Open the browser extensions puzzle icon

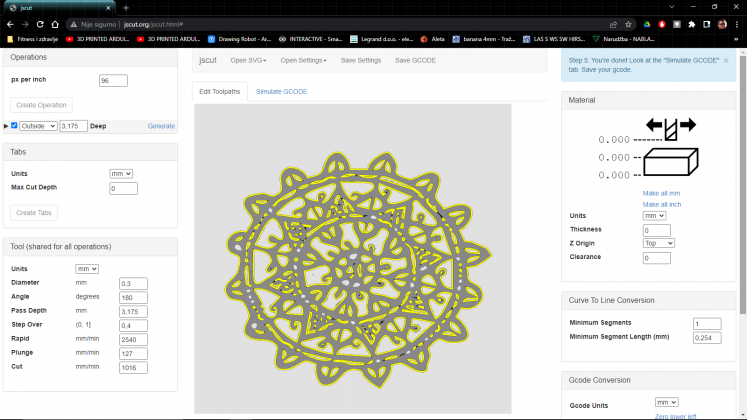[x=691, y=23]
